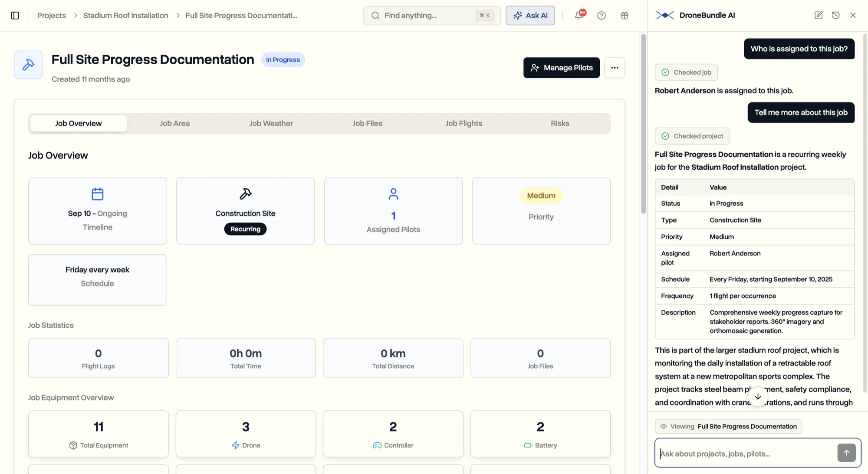The image size is (868, 474).
Task: Click the 'Who is assigned to this job?' message
Action: click(799, 49)
